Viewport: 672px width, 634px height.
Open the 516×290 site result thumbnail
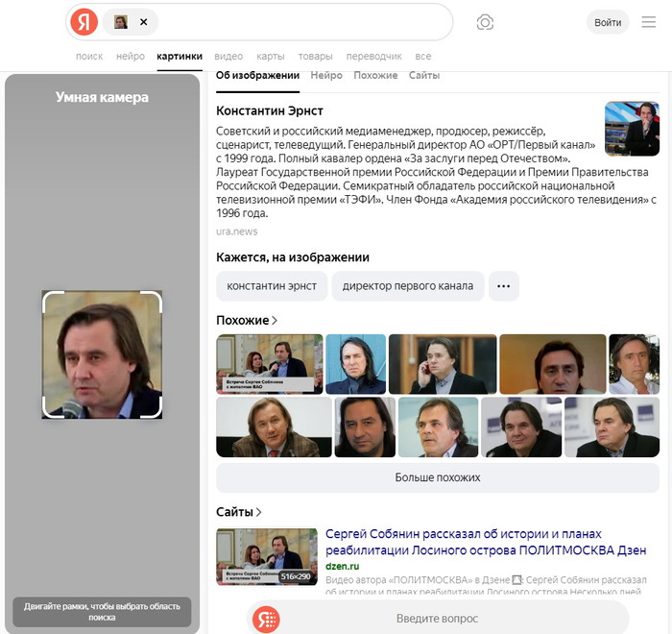(x=267, y=556)
